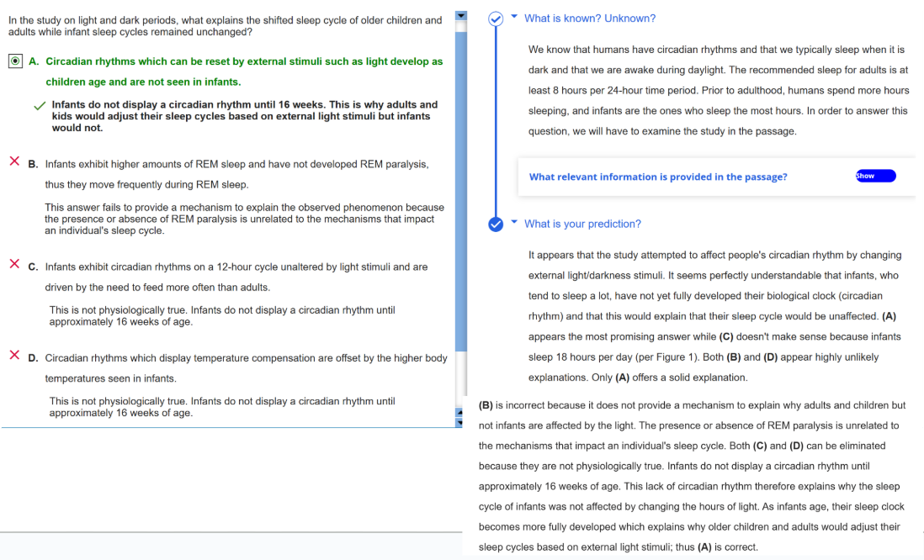Click the green checkmark under answer A

coord(39,106)
